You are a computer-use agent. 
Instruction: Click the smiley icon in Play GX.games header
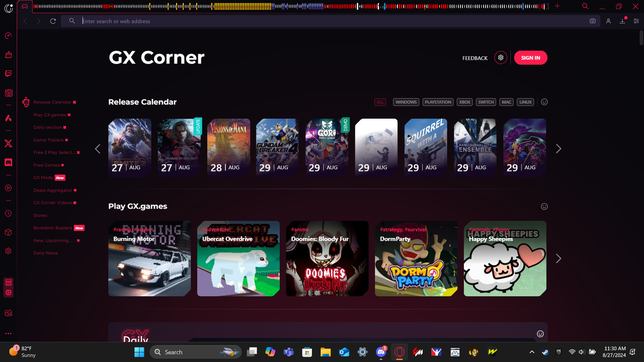(544, 207)
